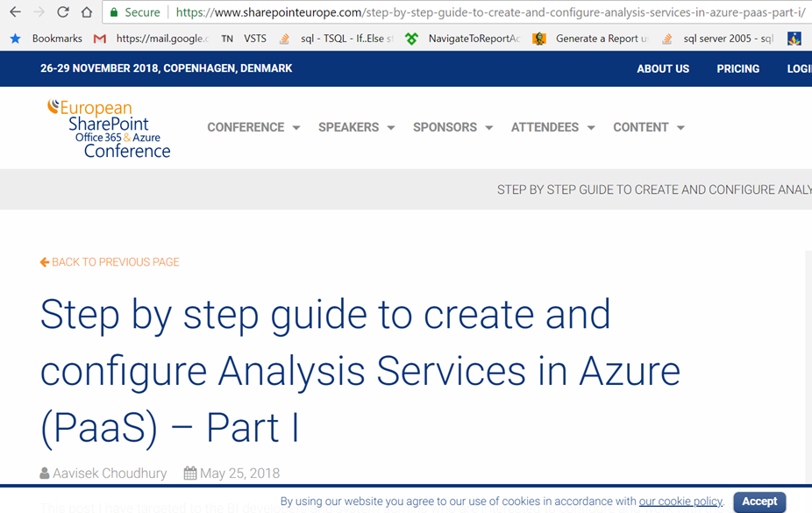
Task: Click European SharePoint Conference logo
Action: click(x=109, y=128)
